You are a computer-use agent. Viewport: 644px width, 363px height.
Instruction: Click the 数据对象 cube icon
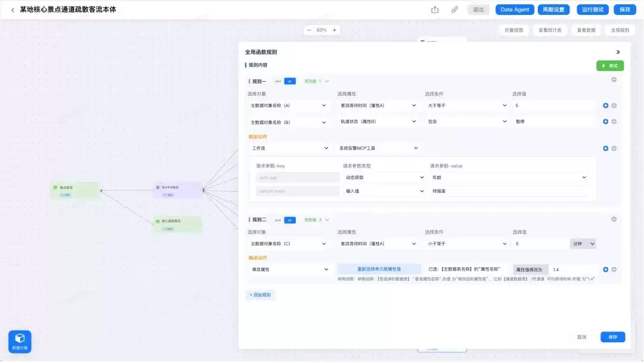(20, 342)
